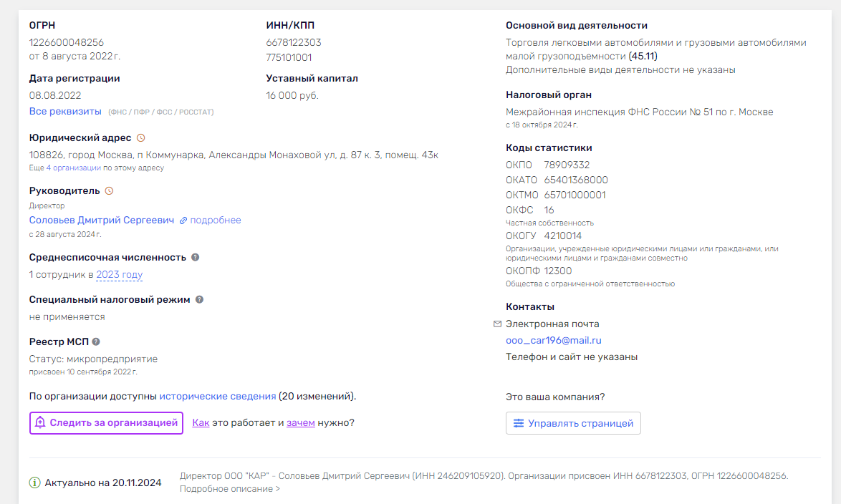Viewport: 841px width, 504px height.
Task: Open email ooo_car196@mail.ru
Action: [x=554, y=341]
